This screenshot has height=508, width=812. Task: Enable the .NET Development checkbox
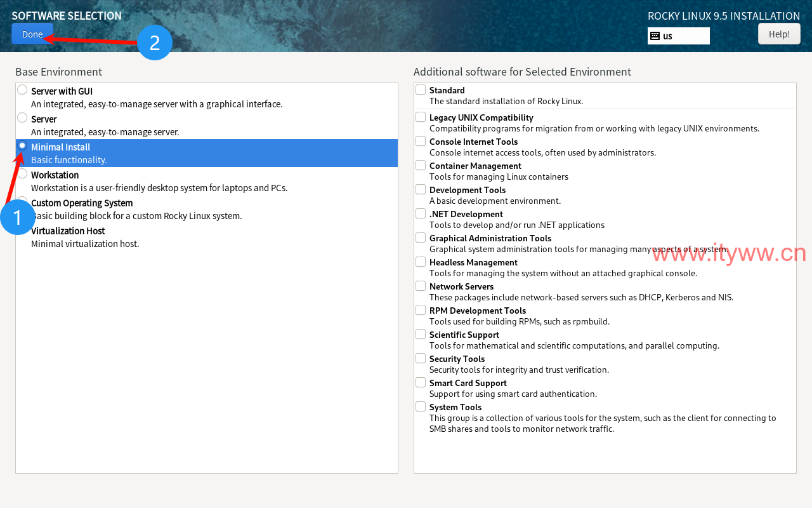(421, 213)
